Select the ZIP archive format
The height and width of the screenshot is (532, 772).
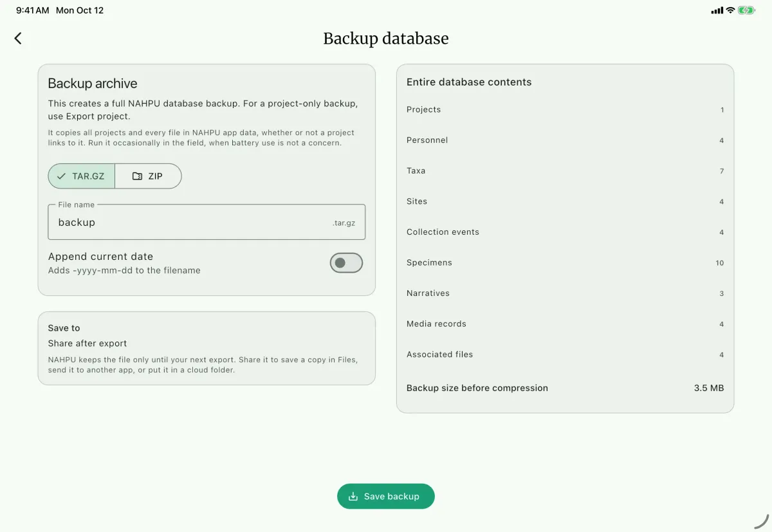click(148, 176)
